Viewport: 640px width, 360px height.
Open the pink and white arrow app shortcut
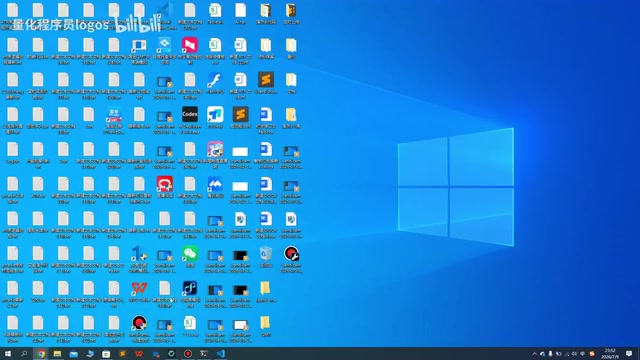(190, 45)
